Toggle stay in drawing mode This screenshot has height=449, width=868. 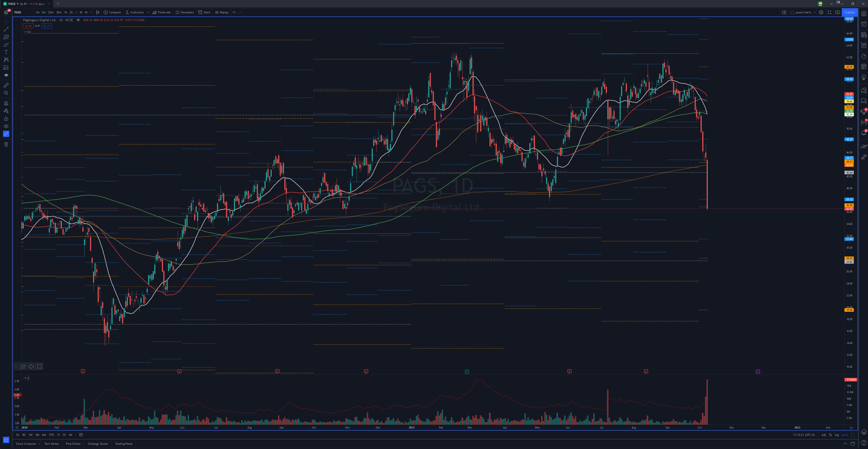(x=6, y=111)
